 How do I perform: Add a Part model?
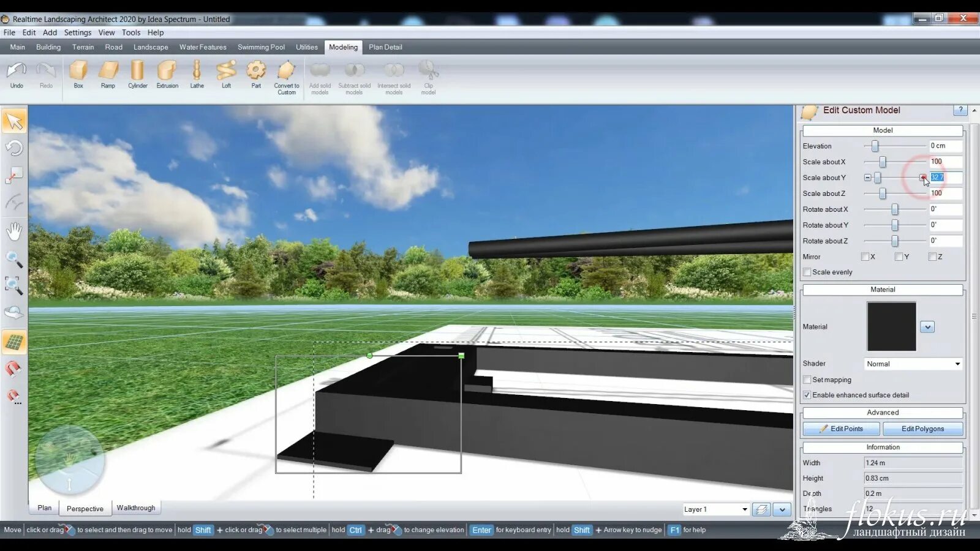pyautogui.click(x=256, y=71)
